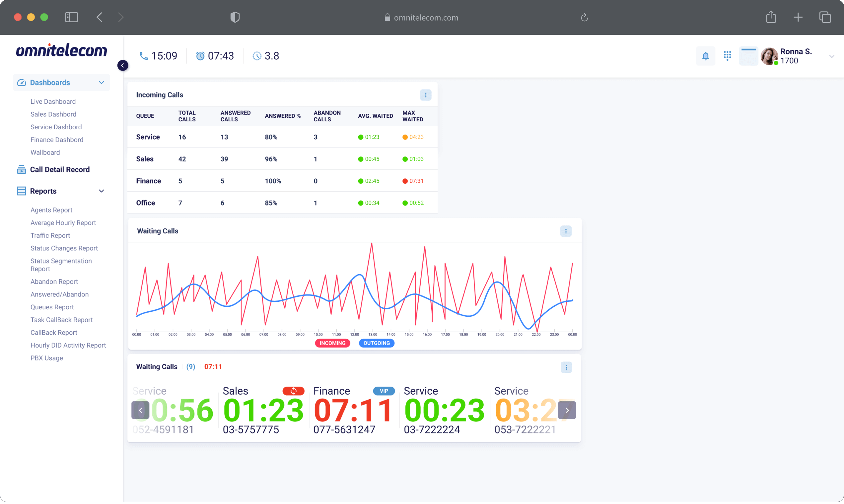Image resolution: width=844 pixels, height=504 pixels.
Task: Collapse the Dashboards menu section
Action: tap(101, 83)
